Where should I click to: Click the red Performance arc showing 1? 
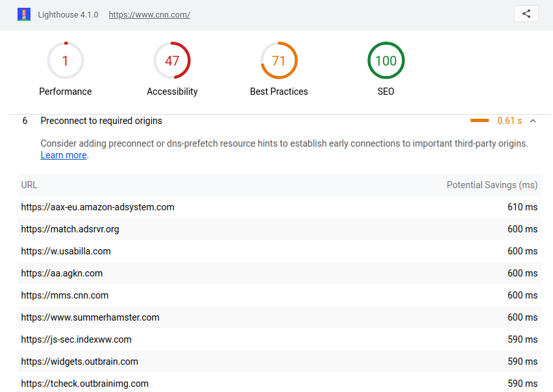click(x=65, y=60)
